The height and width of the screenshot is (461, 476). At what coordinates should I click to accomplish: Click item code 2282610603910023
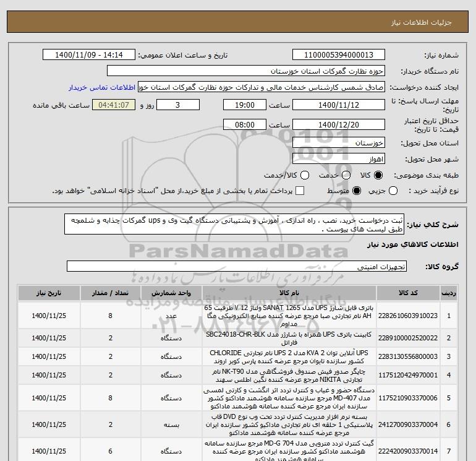(x=408, y=316)
